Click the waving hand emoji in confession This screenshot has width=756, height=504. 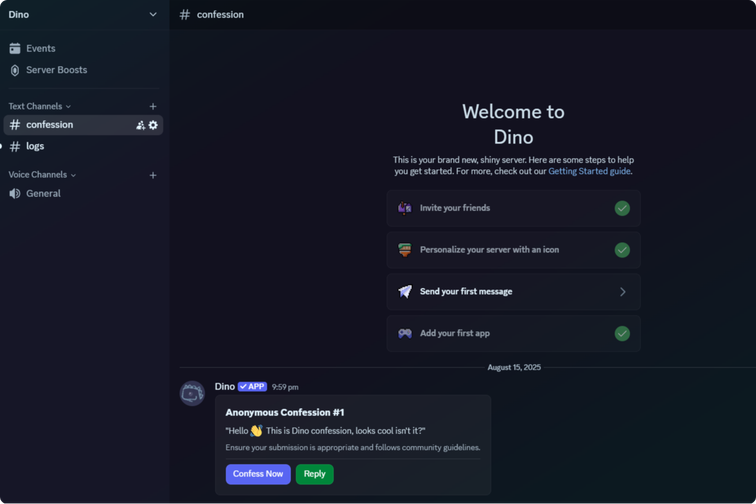click(x=256, y=430)
